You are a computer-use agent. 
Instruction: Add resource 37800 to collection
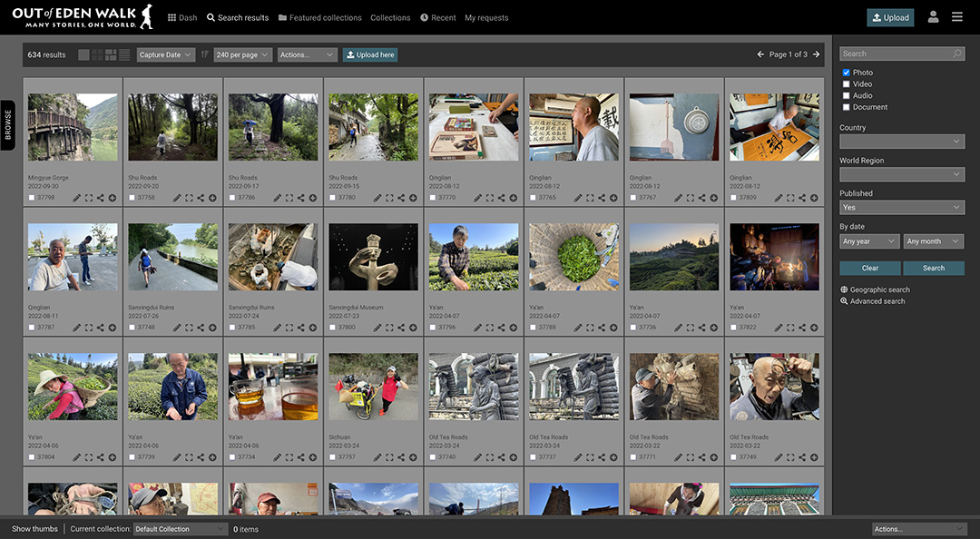[x=413, y=328]
